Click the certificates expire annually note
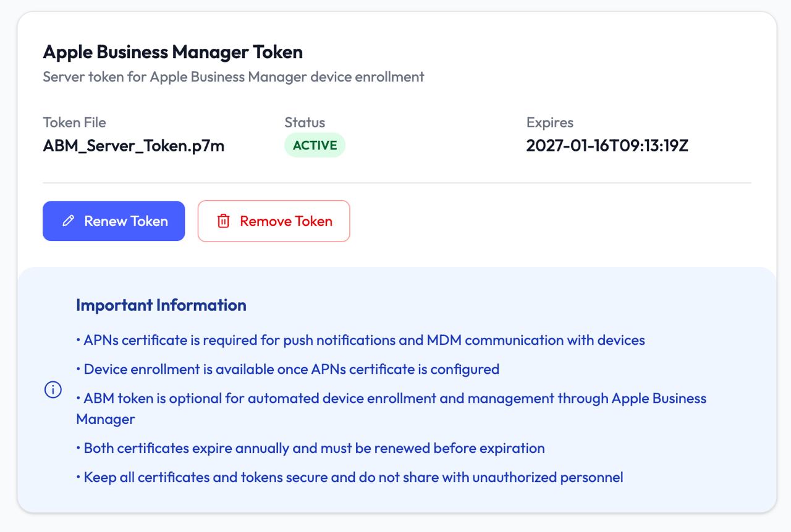Screen dimensions: 791x532 tap(310, 448)
